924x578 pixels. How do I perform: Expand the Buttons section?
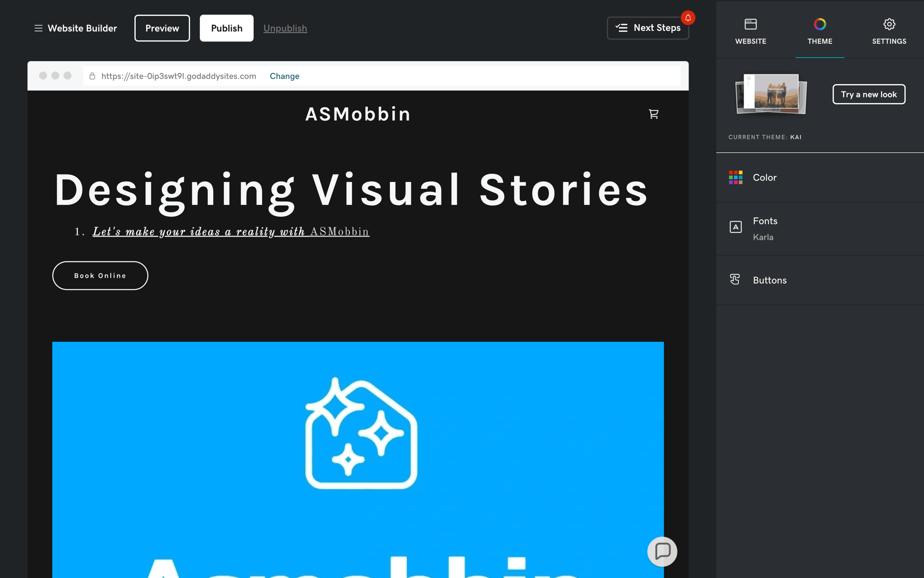pos(820,280)
